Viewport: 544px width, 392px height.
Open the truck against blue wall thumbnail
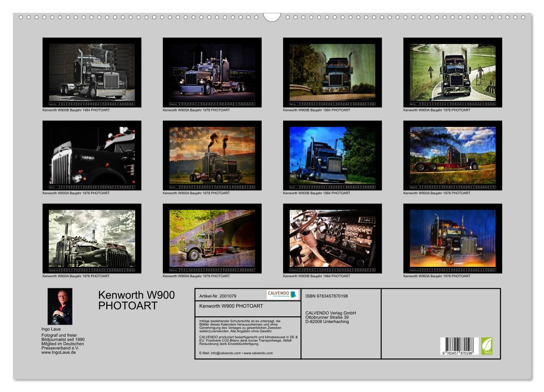pyautogui.click(x=452, y=238)
